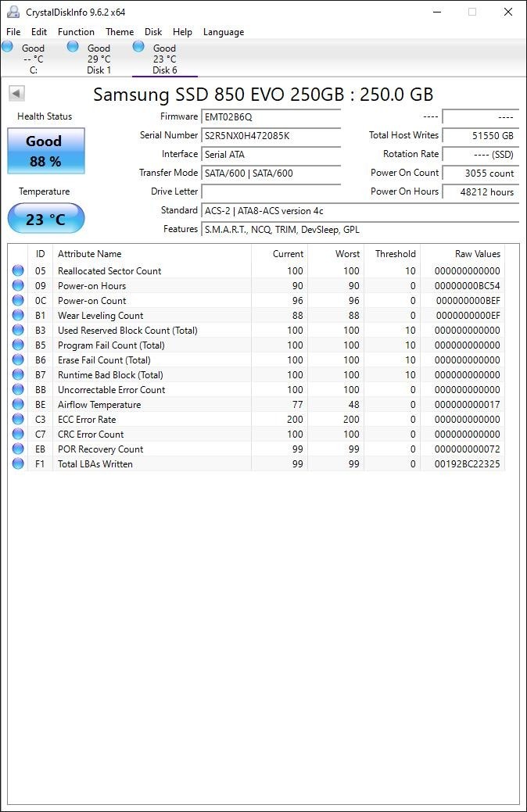The image size is (527, 812).
Task: Click the status orb for drive C:
Action: tap(8, 47)
